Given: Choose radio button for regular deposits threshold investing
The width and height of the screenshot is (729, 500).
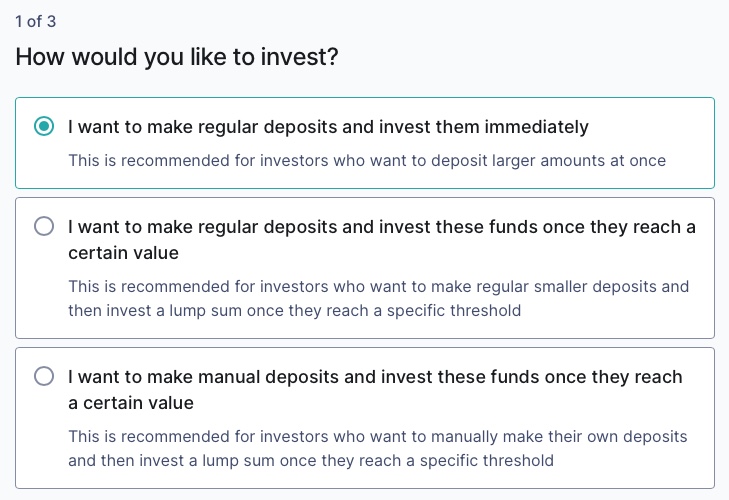Looking at the screenshot, I should click(44, 227).
